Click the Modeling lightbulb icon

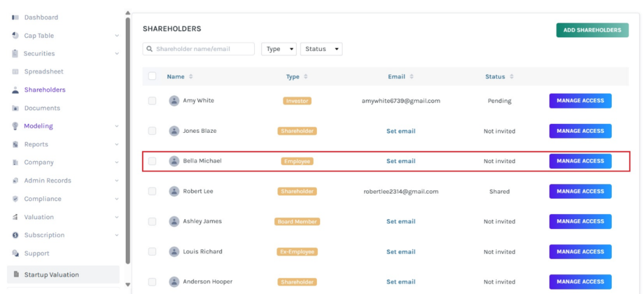pos(15,126)
